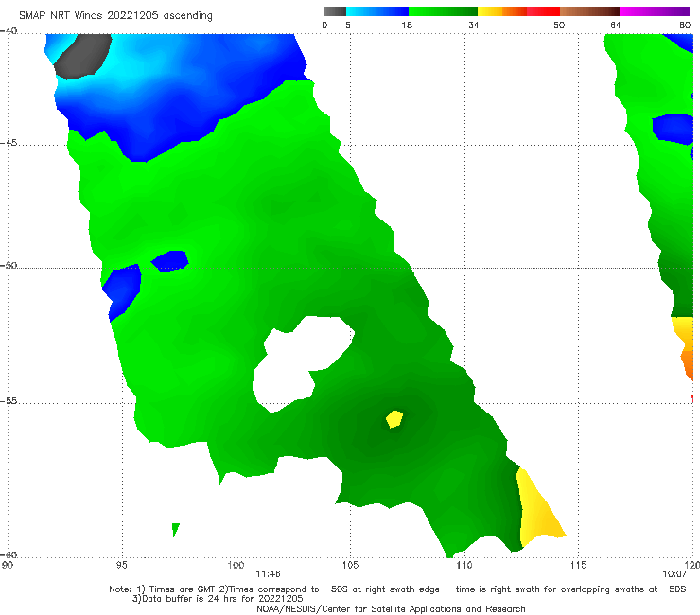Click the '105' longitude axis label
This screenshot has width=700, height=615.
(x=350, y=565)
